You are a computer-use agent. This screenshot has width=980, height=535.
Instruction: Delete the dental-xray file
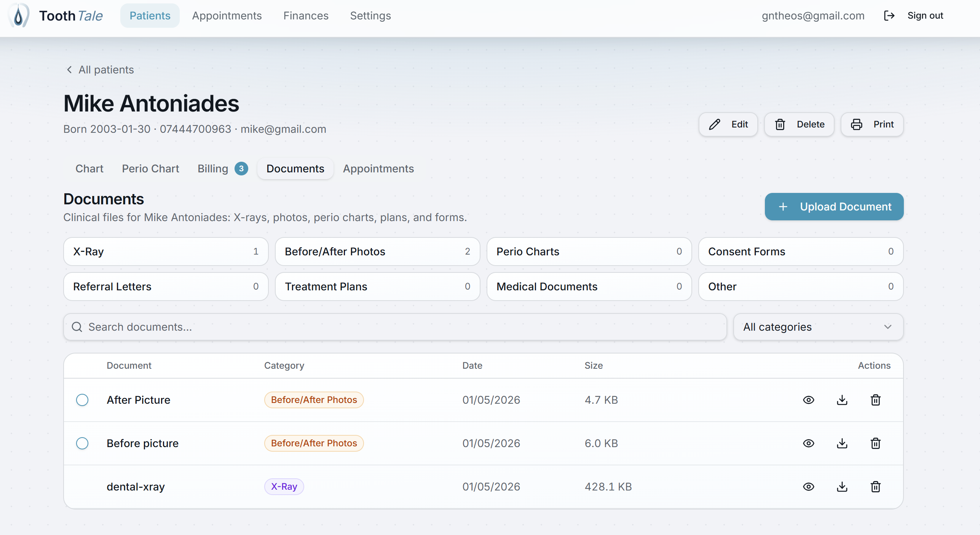(875, 487)
